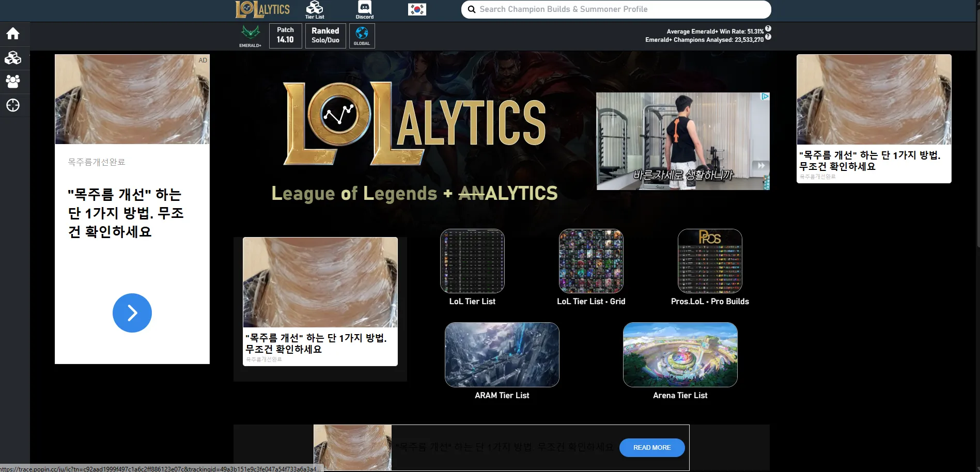Open the Arena Tier List thumbnail

pos(680,355)
